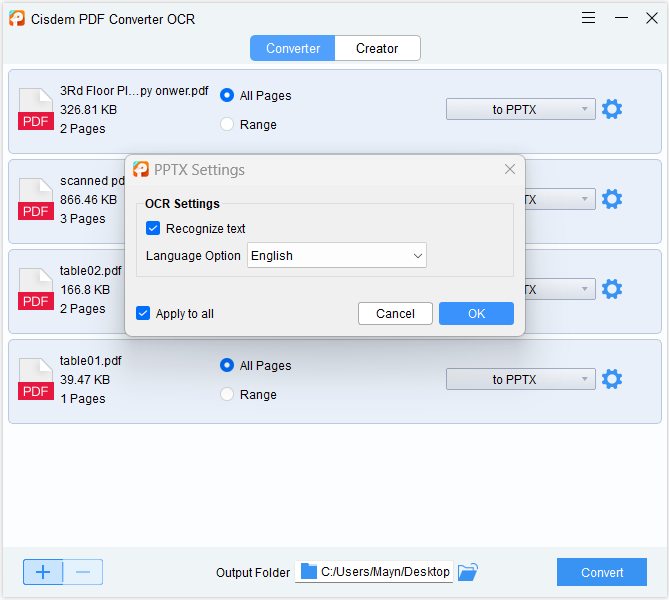Open the 'to PPTX' dropdown for first file

point(520,110)
